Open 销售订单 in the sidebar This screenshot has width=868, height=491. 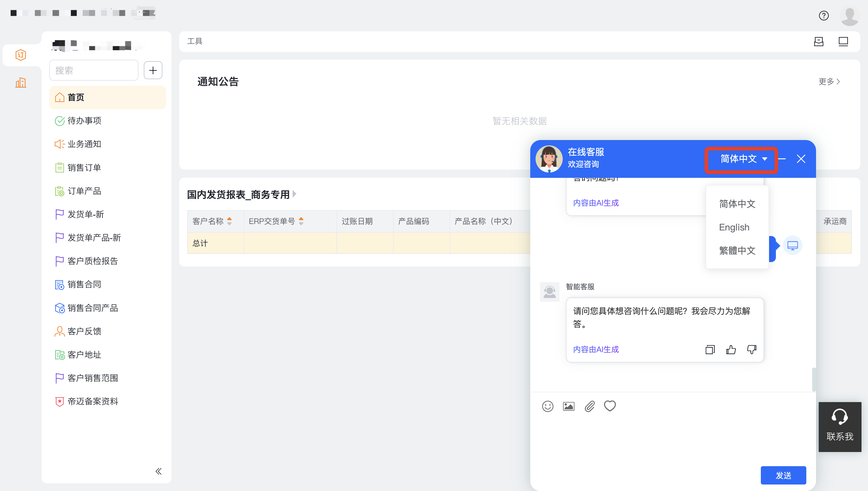point(84,168)
